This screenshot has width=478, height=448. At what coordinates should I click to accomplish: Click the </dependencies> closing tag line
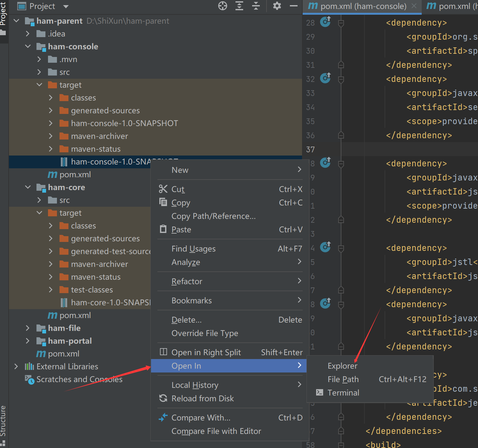pyautogui.click(x=403, y=431)
